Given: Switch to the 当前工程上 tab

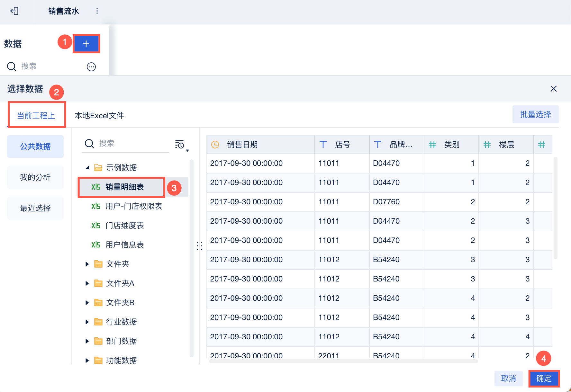Looking at the screenshot, I should (36, 115).
